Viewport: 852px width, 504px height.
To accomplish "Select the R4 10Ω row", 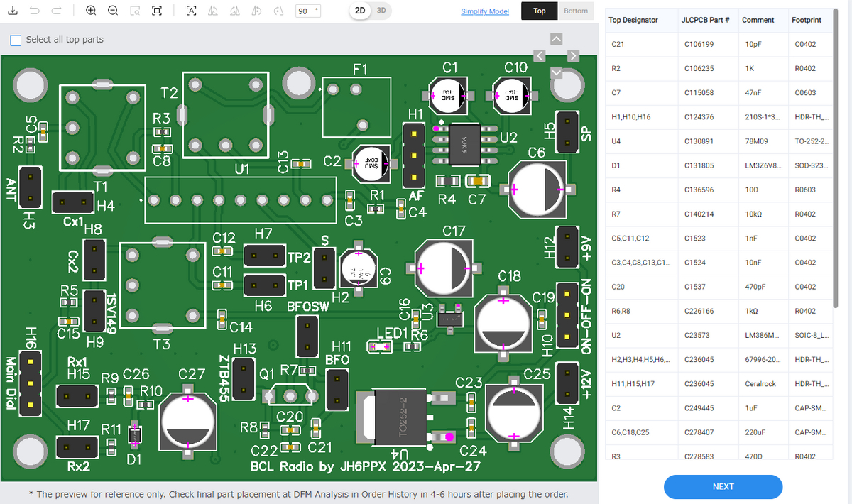I will (x=719, y=190).
